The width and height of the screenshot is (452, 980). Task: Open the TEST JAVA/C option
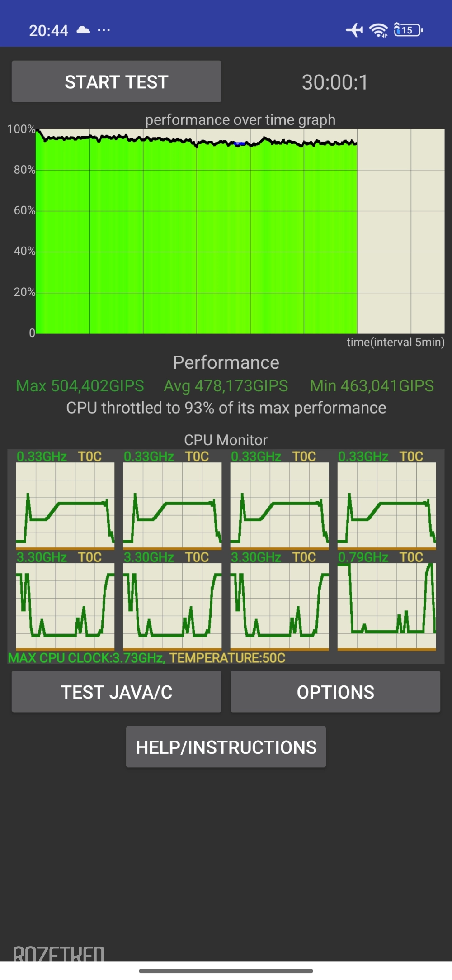pyautogui.click(x=116, y=692)
